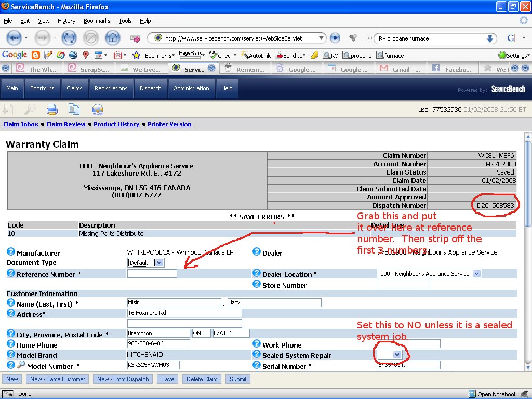Open help icon beside Sealed System Repair
The image size is (532, 399).
[257, 354]
